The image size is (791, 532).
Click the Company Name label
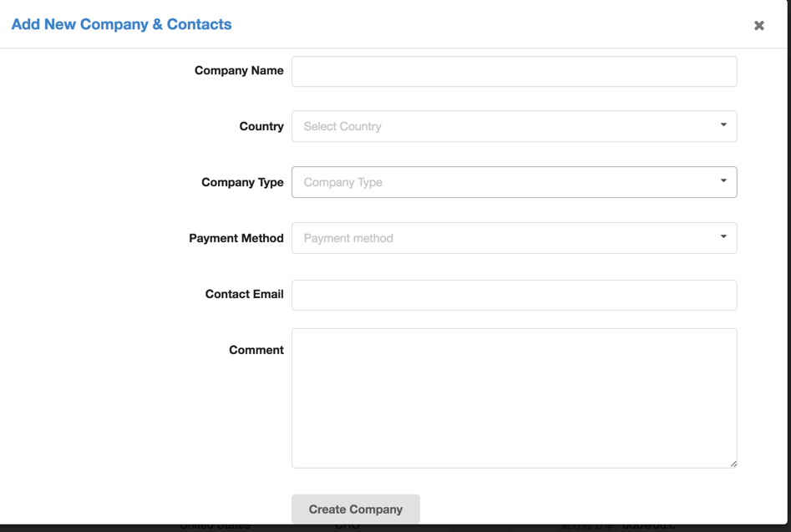239,71
